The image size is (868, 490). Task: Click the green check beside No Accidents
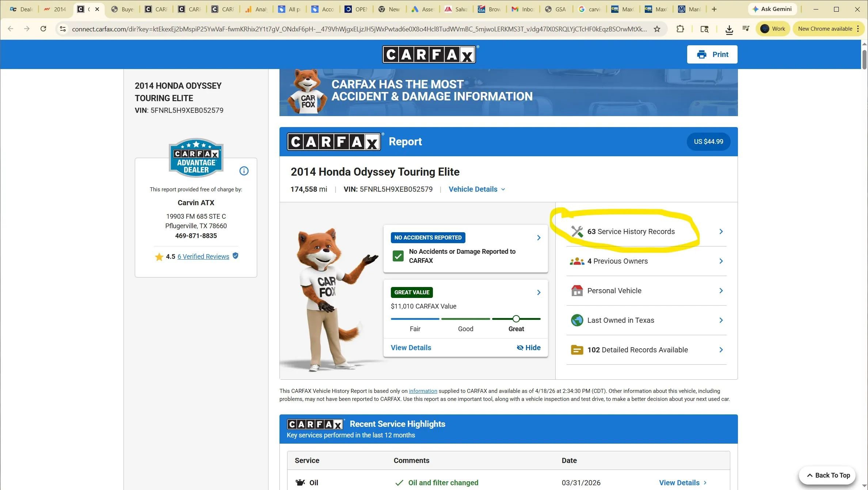click(398, 256)
